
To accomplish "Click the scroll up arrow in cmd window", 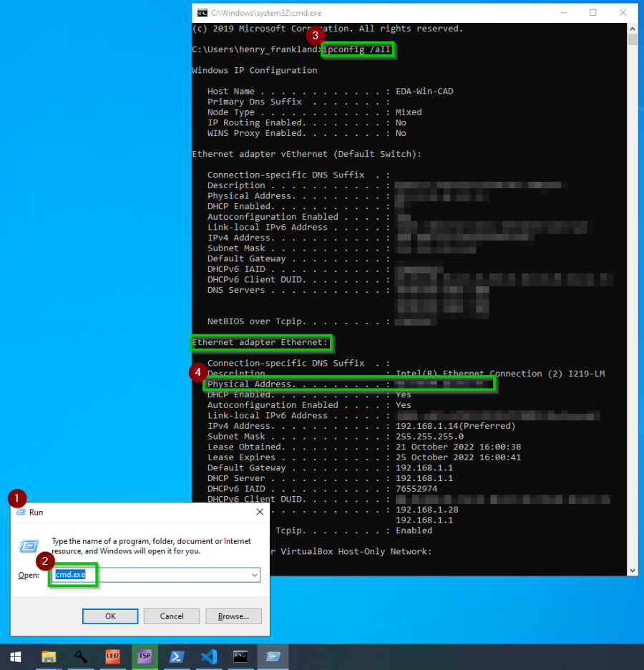I will click(x=632, y=29).
